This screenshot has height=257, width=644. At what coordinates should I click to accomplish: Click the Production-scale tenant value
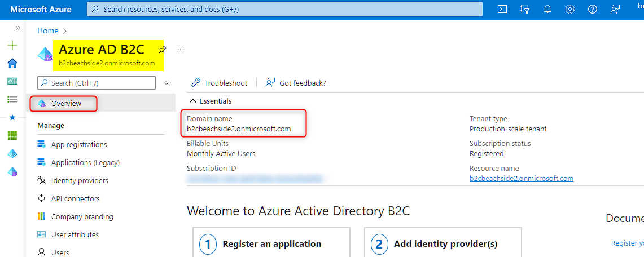pos(508,128)
